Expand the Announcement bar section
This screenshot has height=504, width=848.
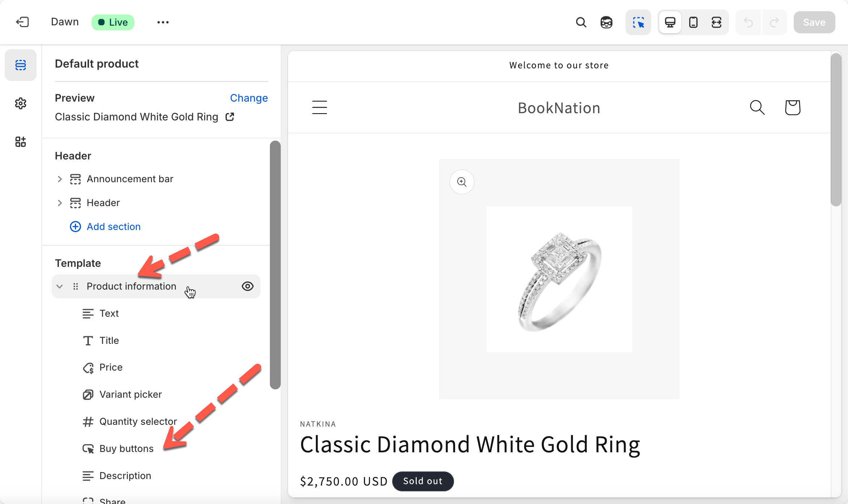[60, 179]
